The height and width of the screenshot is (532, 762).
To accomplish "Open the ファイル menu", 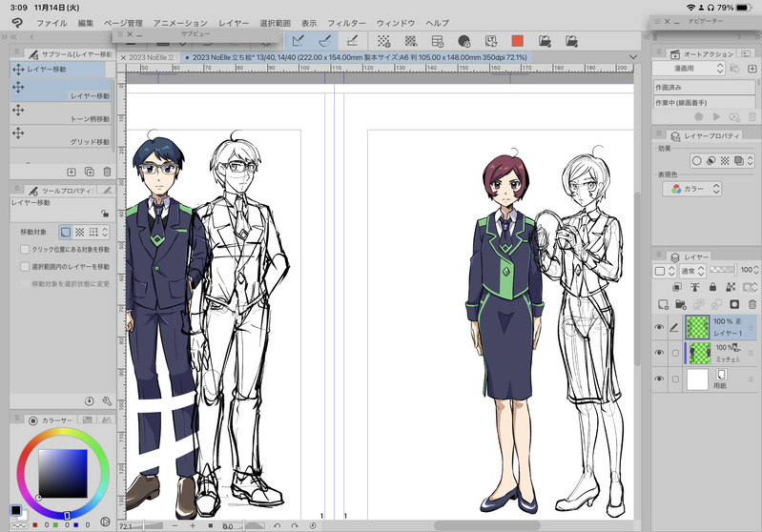I will tap(51, 23).
